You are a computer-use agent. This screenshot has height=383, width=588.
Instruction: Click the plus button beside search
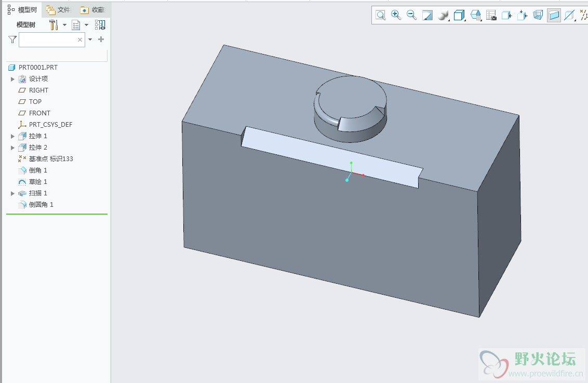[101, 39]
